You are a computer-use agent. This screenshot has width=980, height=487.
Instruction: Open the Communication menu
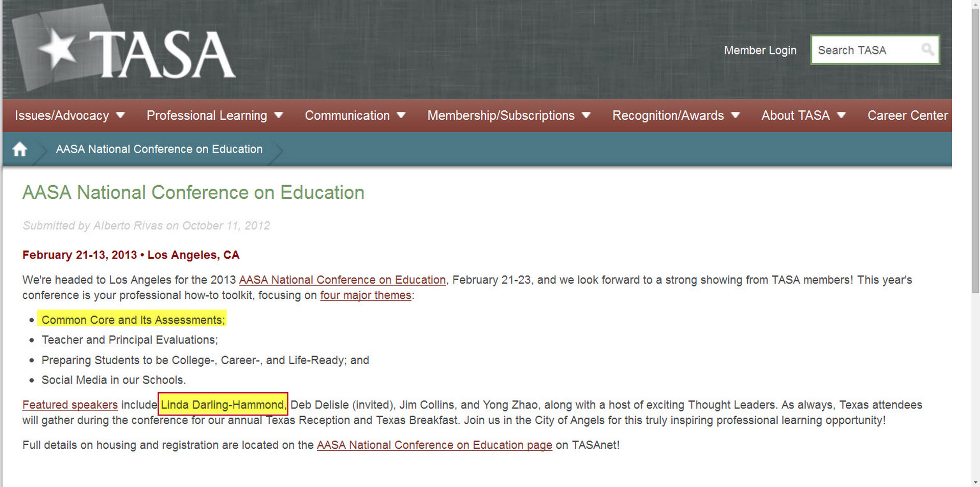pyautogui.click(x=347, y=116)
